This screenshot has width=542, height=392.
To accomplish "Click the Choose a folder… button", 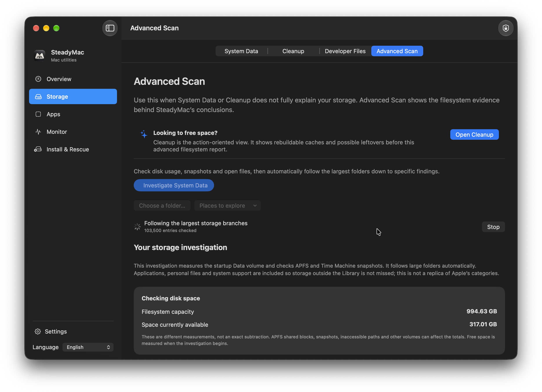I will click(x=162, y=205).
